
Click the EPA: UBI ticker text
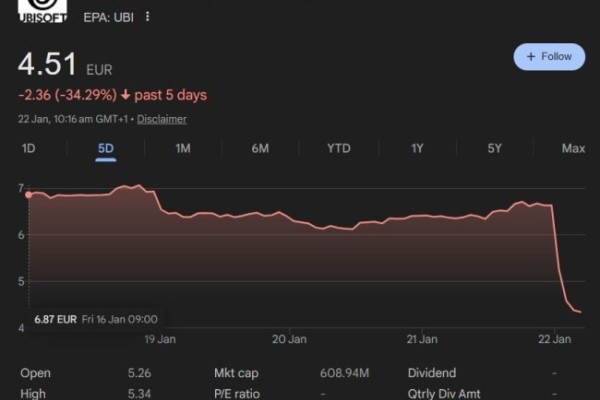click(109, 18)
